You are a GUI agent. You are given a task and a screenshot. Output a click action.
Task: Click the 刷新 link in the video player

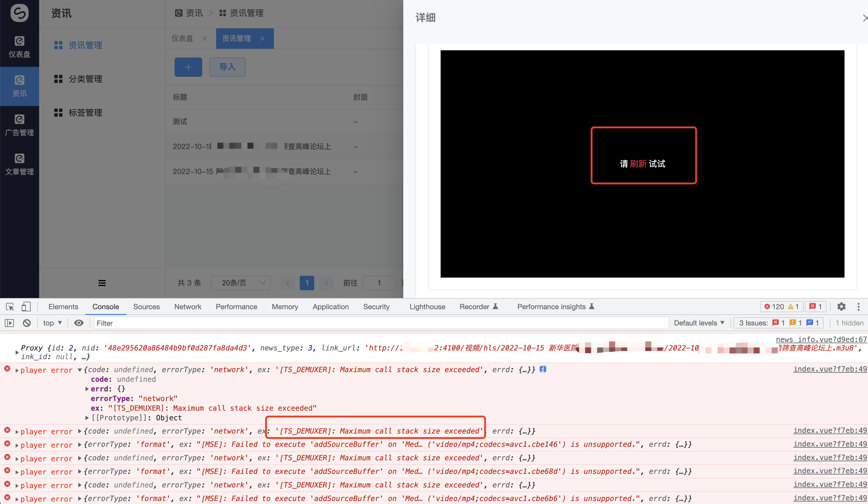point(639,164)
